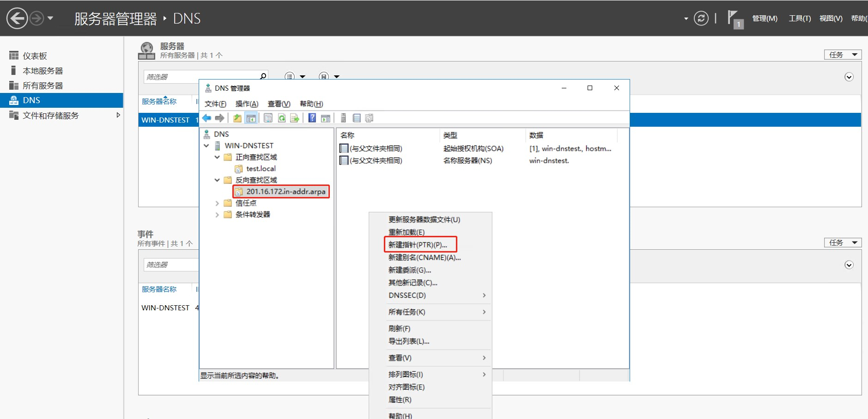Image resolution: width=868 pixels, height=419 pixels.
Task: Click the Properties toolbar icon
Action: pos(268,118)
